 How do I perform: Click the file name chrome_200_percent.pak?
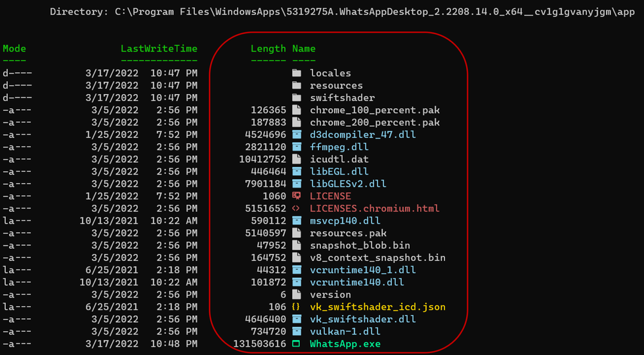(x=375, y=122)
